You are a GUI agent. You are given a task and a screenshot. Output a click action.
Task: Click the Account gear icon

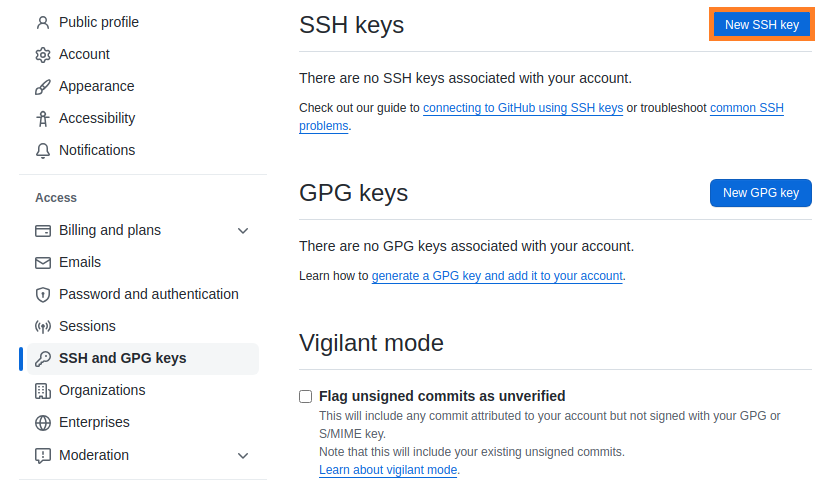42,54
